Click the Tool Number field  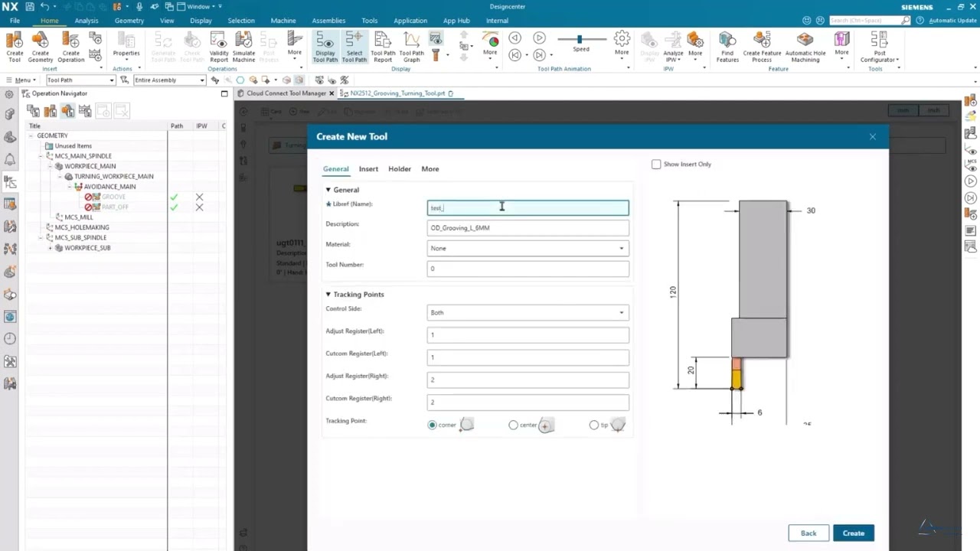pyautogui.click(x=528, y=269)
